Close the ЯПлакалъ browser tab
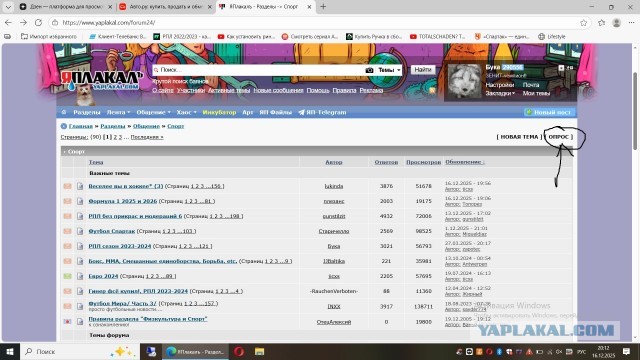 click(x=309, y=7)
